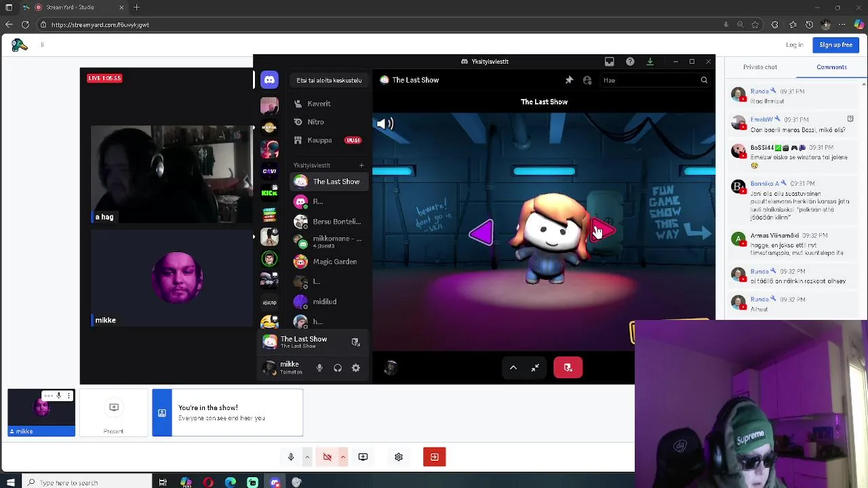Screen dimensions: 868x488
Task: Open pinned messages in The Last Show
Action: pos(569,80)
